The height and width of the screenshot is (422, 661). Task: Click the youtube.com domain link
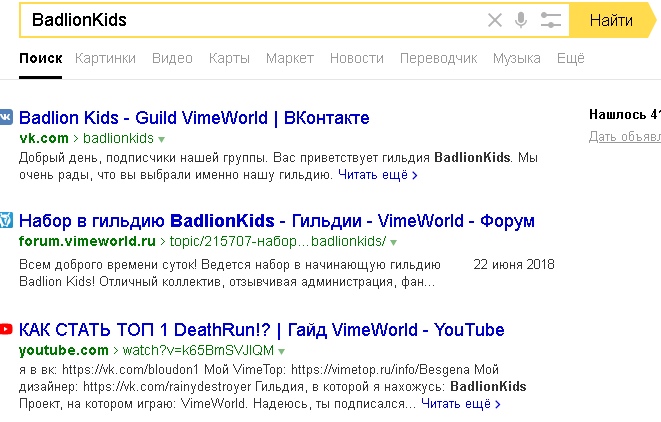(x=64, y=350)
